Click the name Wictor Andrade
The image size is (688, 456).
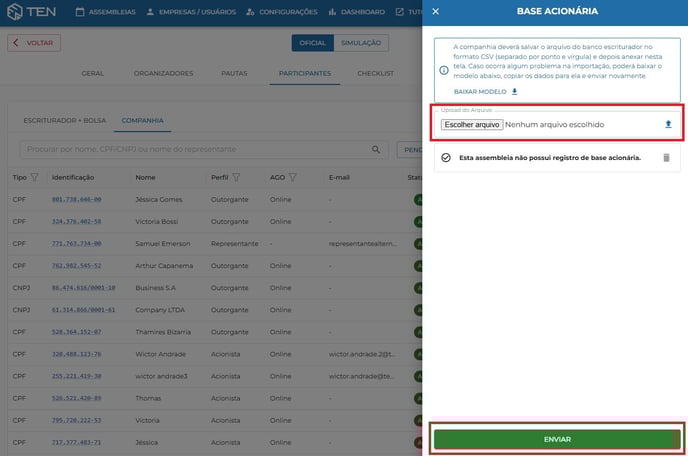[x=161, y=354]
